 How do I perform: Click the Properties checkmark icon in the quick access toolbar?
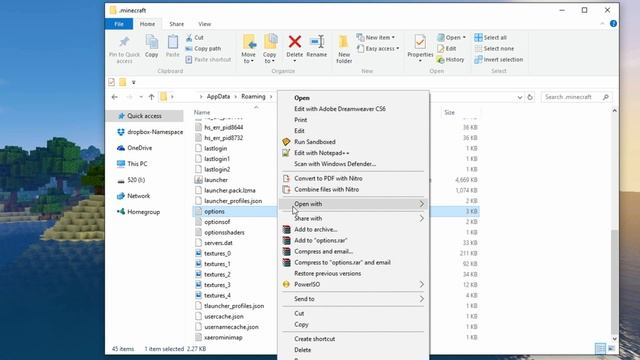coord(111,82)
